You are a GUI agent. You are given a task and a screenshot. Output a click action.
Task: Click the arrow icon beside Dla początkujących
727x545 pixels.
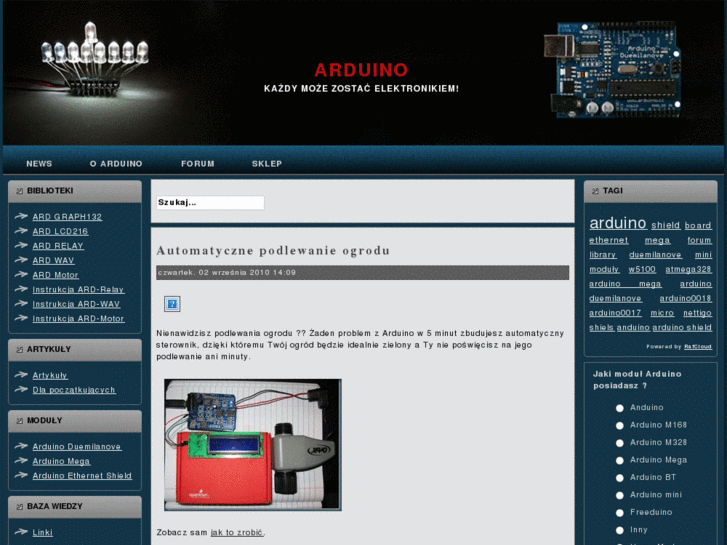pos(21,390)
